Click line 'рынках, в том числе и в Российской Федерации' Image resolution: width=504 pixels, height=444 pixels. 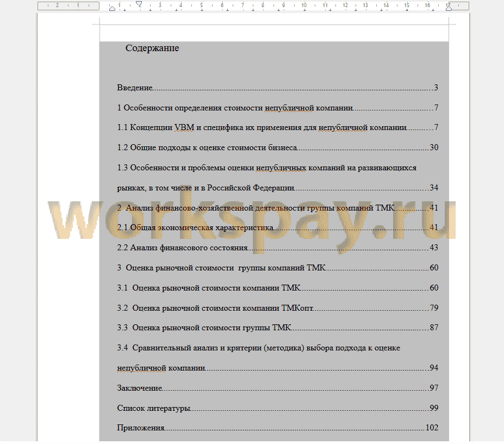[277, 188]
